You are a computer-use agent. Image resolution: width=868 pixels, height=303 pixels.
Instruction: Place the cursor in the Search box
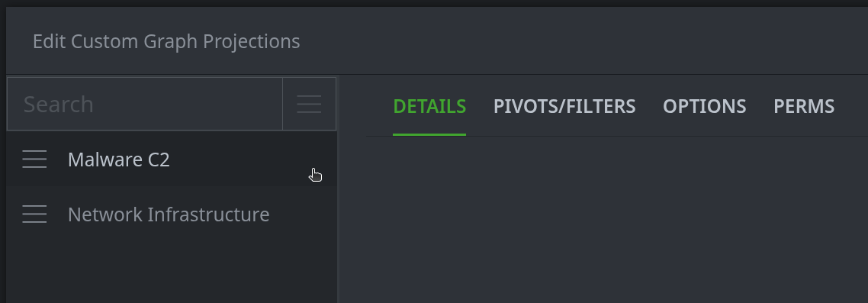[x=145, y=104]
